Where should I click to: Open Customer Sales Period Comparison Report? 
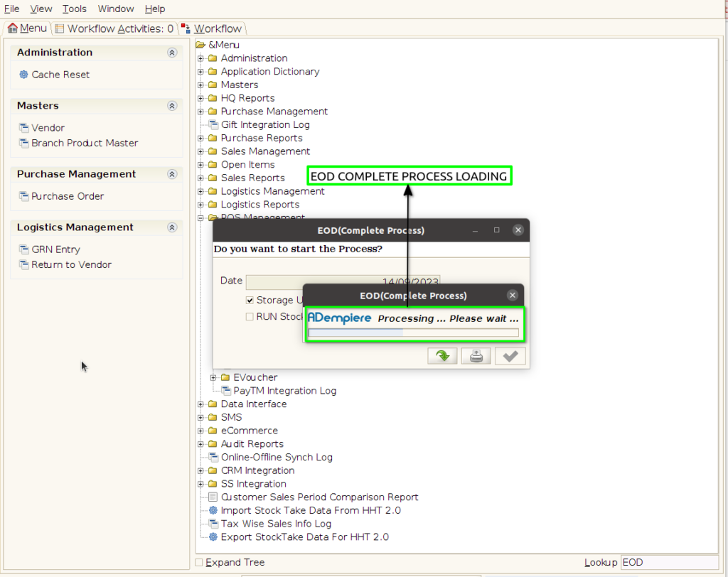319,497
